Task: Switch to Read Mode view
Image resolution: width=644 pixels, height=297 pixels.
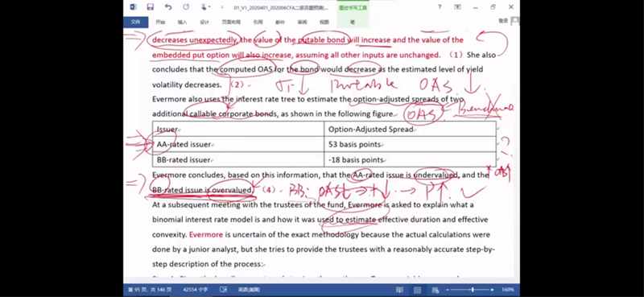Action: point(399,290)
